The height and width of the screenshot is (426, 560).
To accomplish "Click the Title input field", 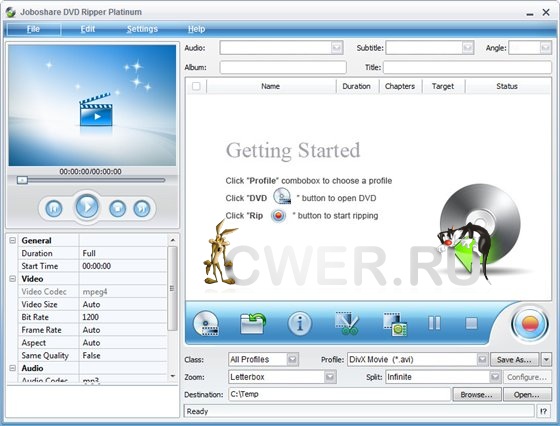I will coord(468,67).
